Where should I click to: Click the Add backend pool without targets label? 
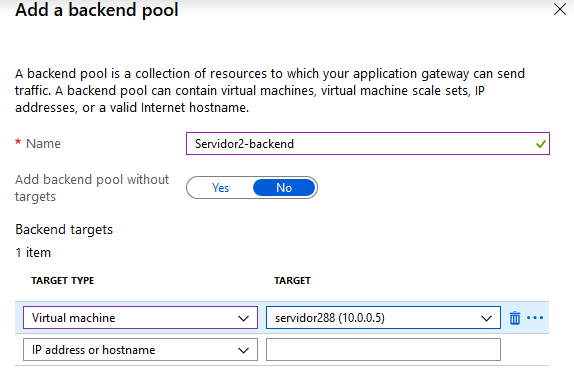pos(92,188)
